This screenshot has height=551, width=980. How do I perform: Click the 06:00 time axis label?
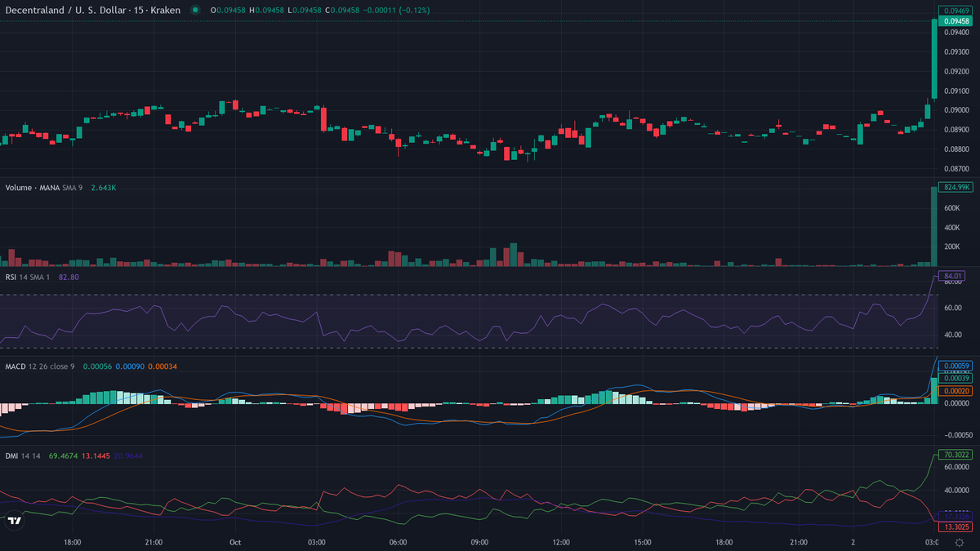(399, 542)
